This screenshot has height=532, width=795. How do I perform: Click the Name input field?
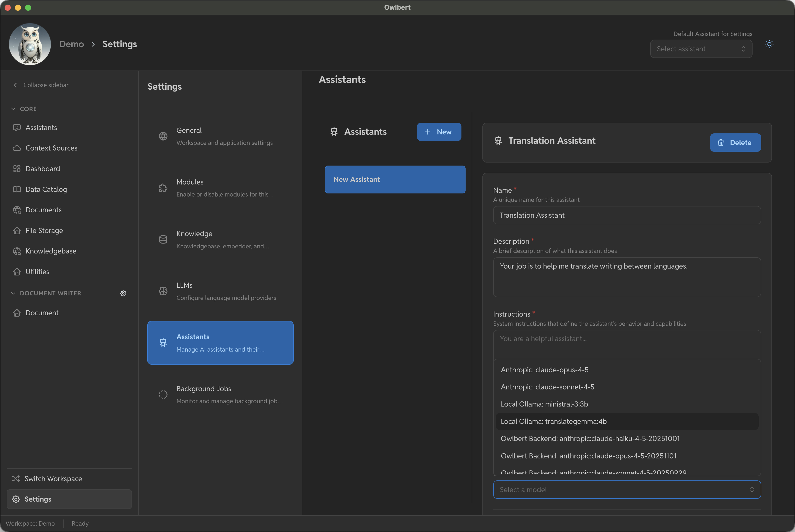coord(626,215)
